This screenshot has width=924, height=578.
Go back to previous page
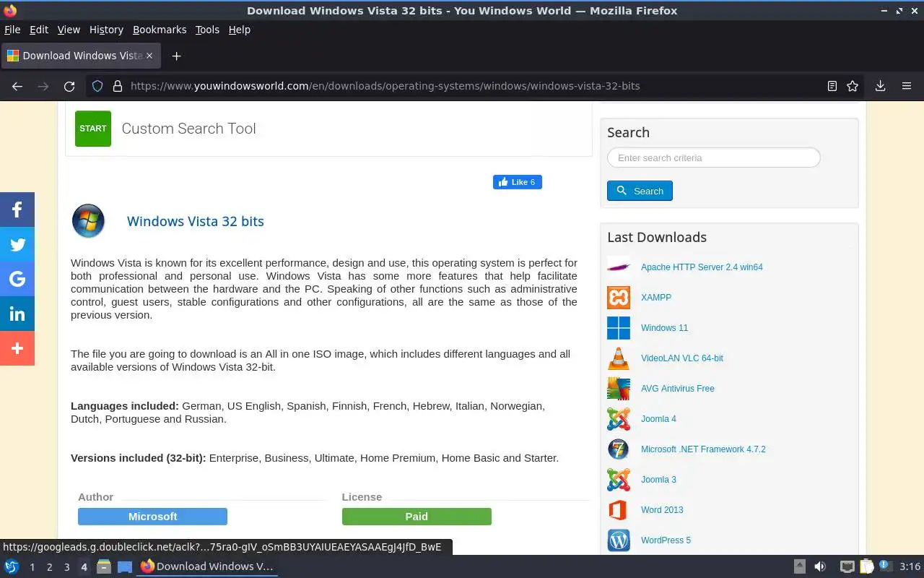[x=17, y=86]
